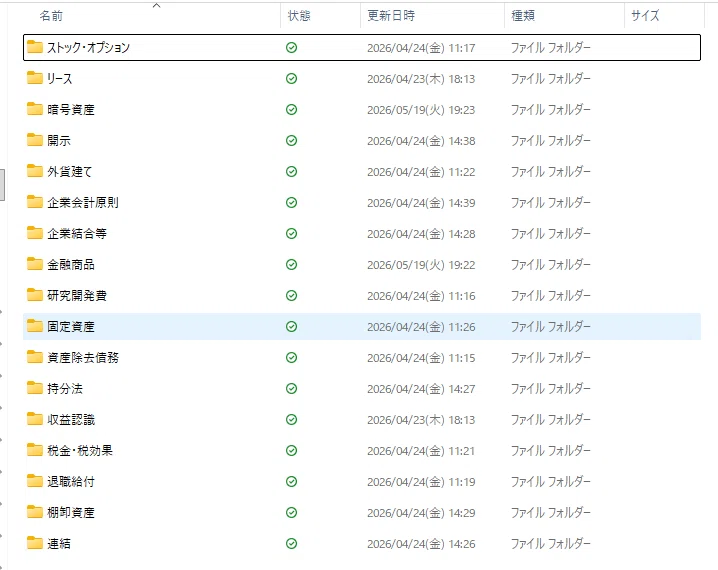Select the 固定資産 folder name
The height and width of the screenshot is (570, 718).
(71, 327)
